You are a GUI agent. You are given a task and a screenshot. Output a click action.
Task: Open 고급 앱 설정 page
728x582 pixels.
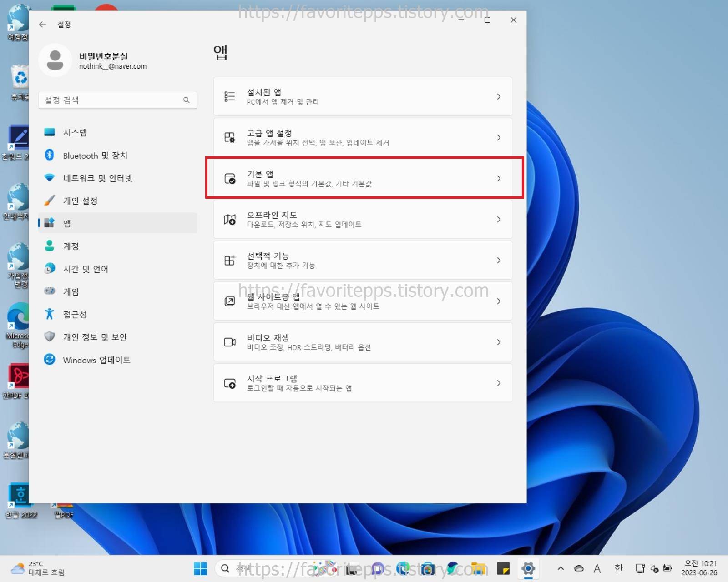[x=363, y=137]
